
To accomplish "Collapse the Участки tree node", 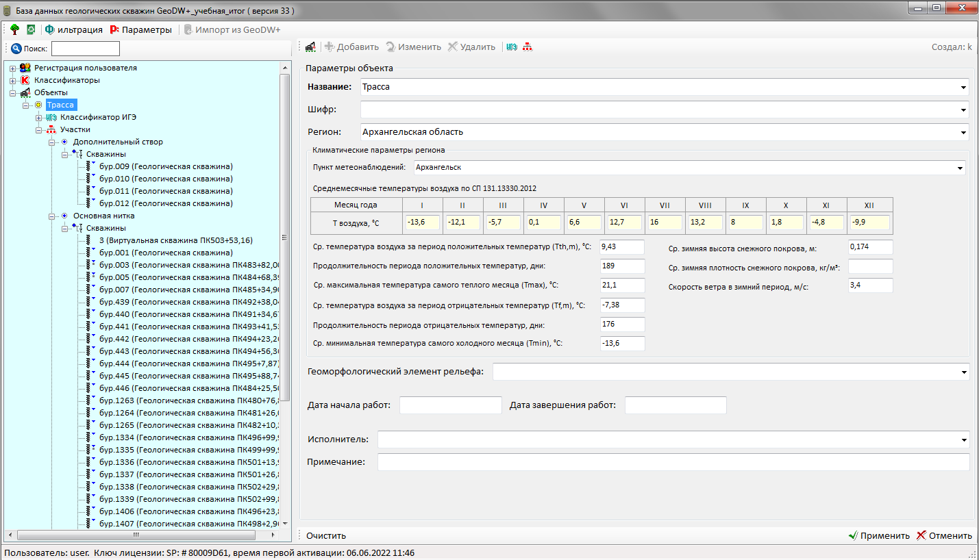I will pos(39,129).
